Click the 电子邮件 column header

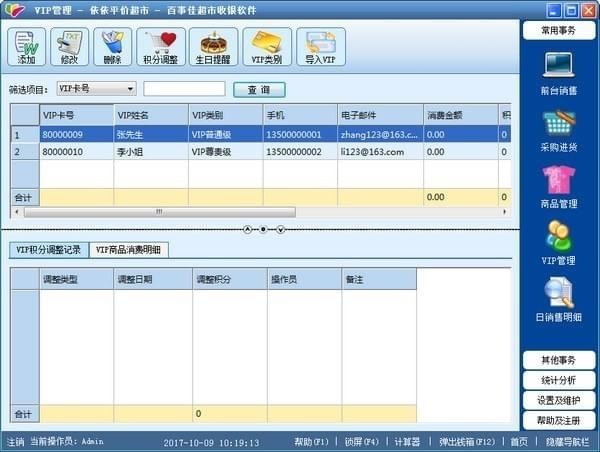pos(380,115)
